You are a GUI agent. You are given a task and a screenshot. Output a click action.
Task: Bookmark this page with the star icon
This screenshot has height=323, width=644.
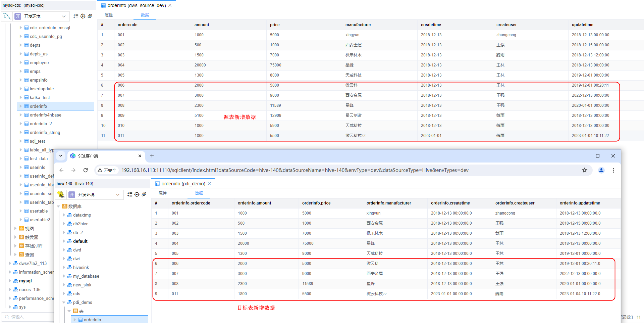585,170
